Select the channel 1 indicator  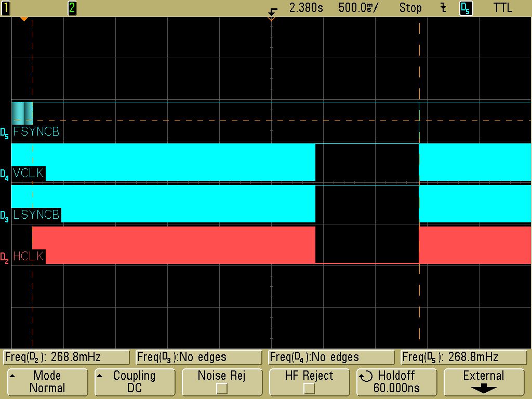pyautogui.click(x=6, y=8)
